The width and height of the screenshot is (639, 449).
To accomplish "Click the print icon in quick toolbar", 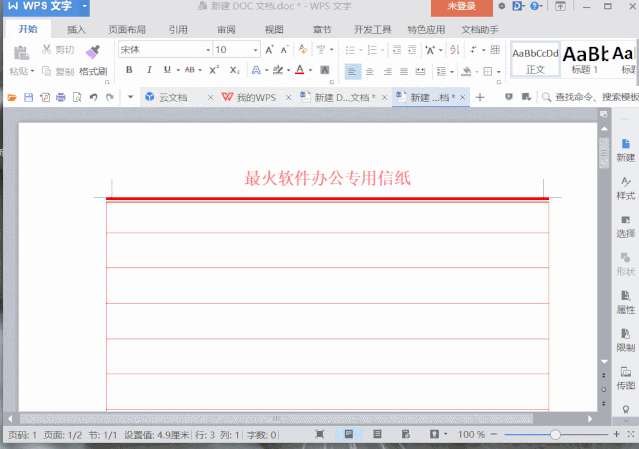I will (61, 97).
